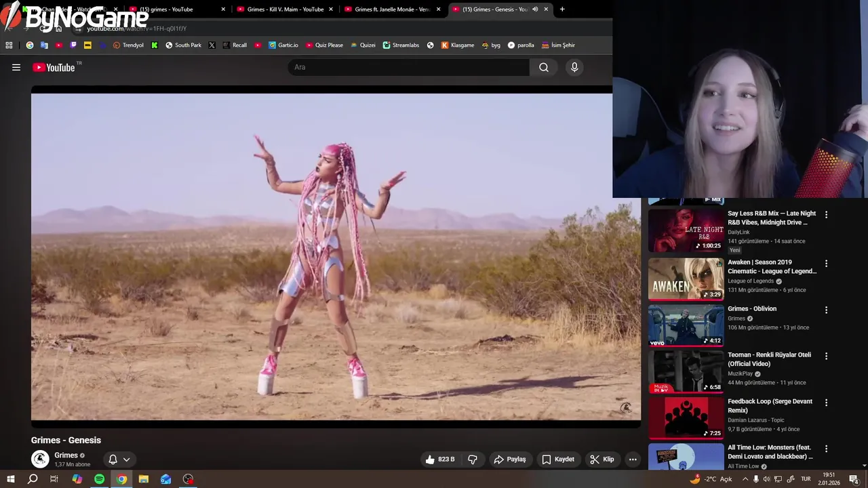The width and height of the screenshot is (868, 488).
Task: Share the video using Paylaş
Action: point(510,460)
